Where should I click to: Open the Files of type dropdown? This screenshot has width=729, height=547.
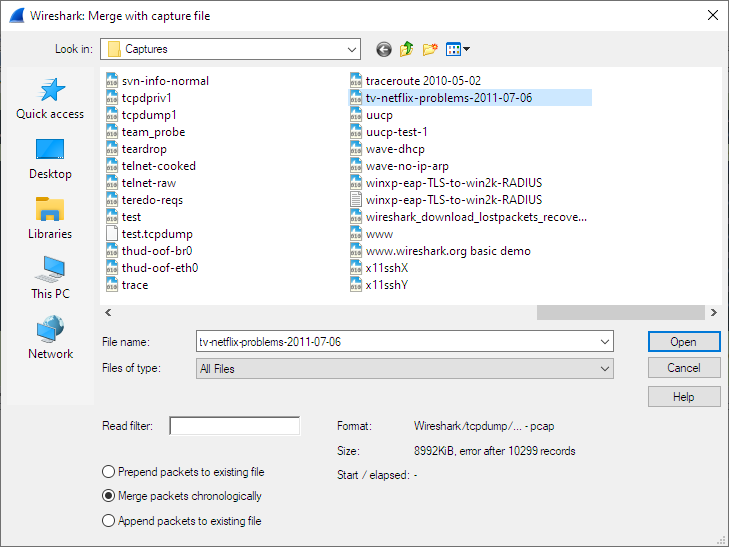coord(604,369)
